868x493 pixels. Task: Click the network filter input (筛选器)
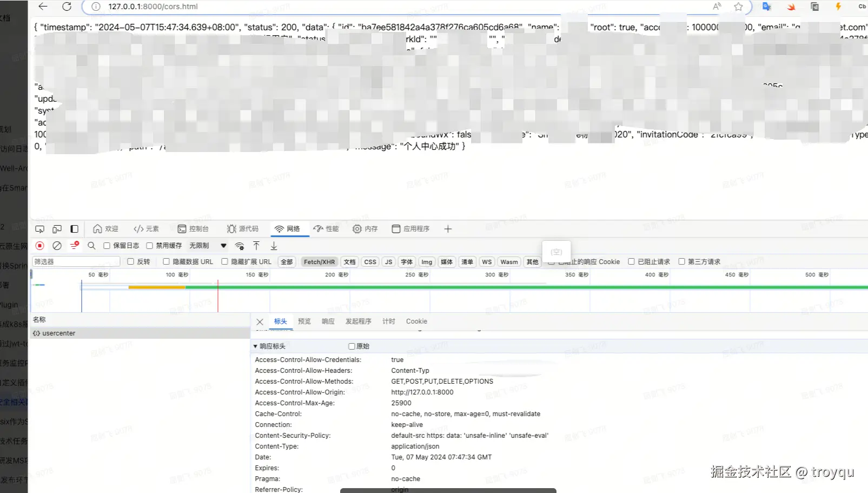(x=76, y=262)
